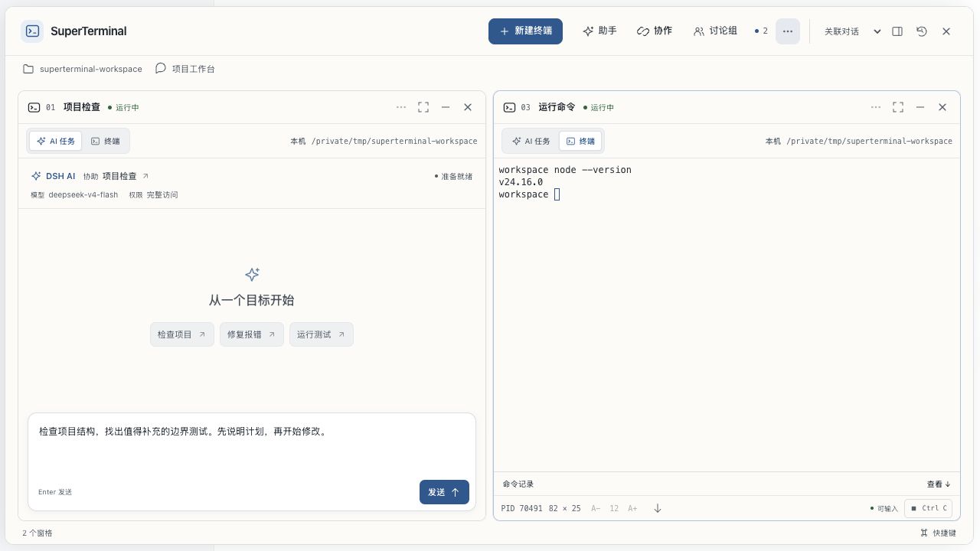Focus the AI task prompt text box
980x551 pixels.
click(x=252, y=446)
